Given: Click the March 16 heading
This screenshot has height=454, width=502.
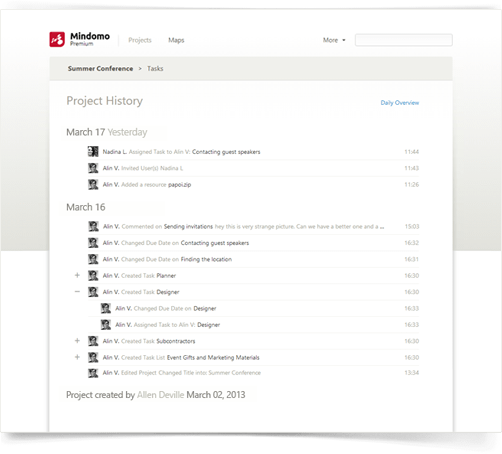Looking at the screenshot, I should [x=86, y=207].
